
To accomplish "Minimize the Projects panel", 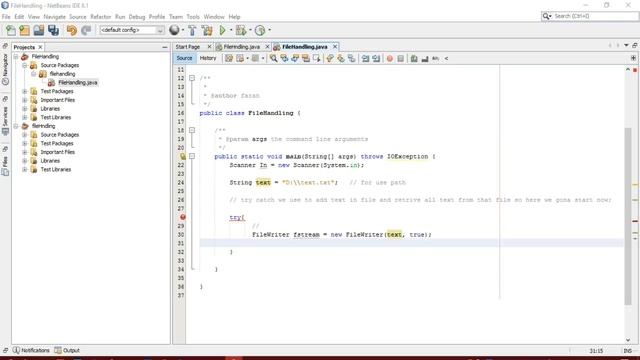I will click(164, 47).
